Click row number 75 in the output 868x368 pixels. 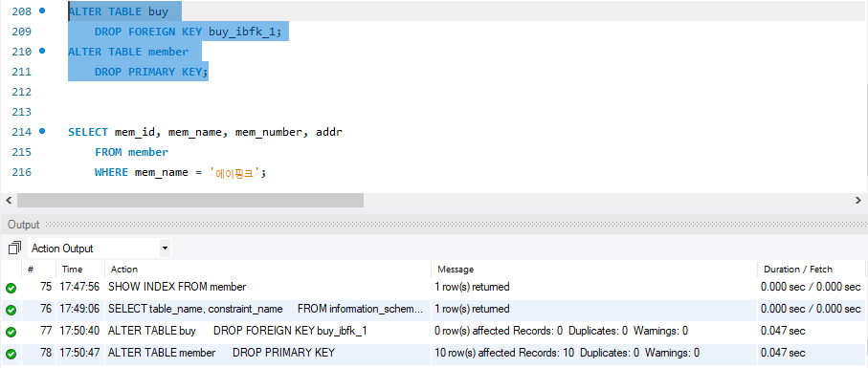46,287
